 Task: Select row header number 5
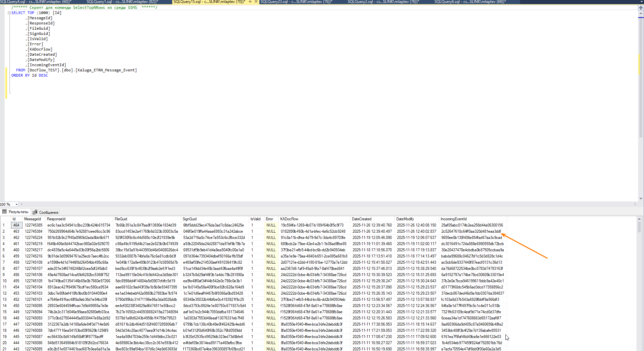5,250
